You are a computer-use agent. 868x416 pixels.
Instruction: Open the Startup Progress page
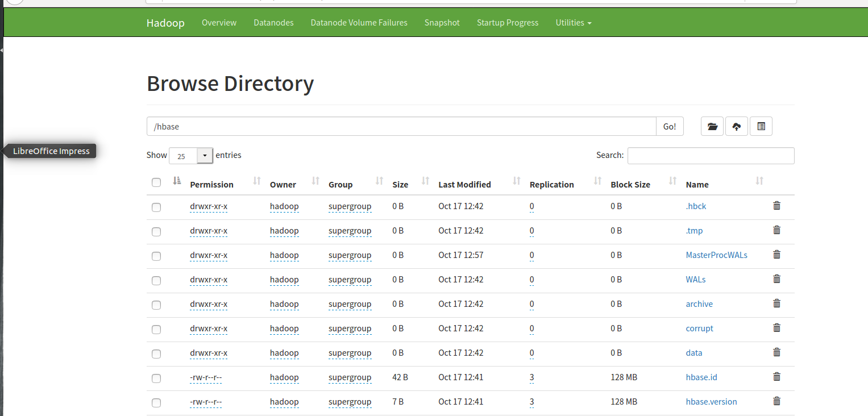pos(508,23)
